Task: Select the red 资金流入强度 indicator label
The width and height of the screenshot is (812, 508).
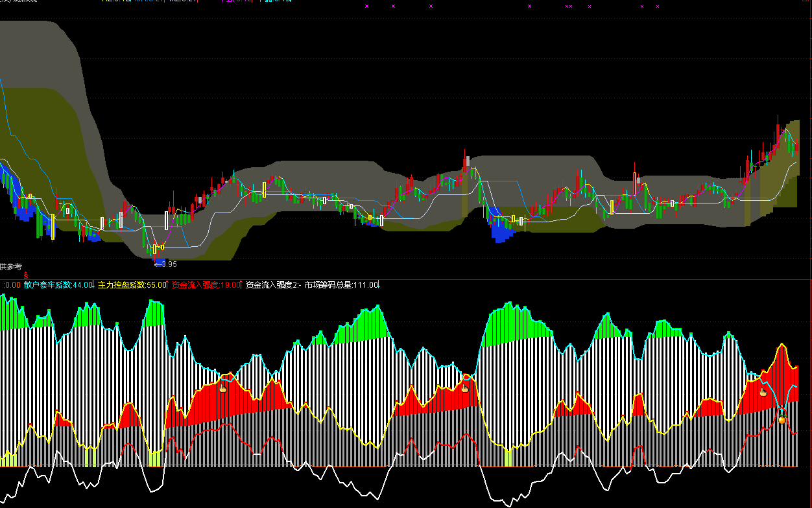Action: pos(195,284)
